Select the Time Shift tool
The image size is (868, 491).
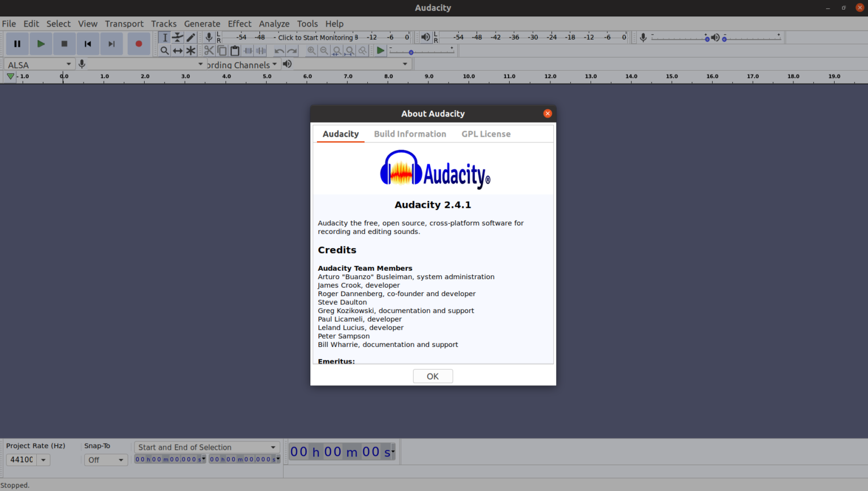point(177,50)
